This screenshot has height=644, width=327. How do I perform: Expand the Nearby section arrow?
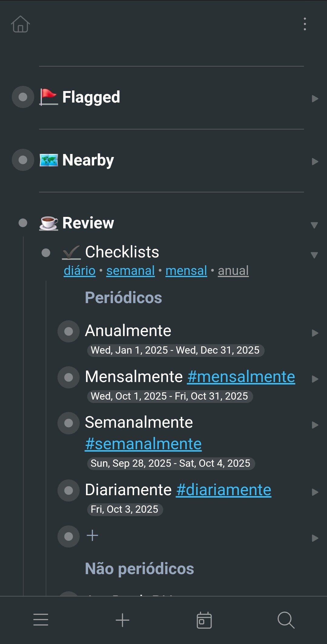(x=315, y=162)
